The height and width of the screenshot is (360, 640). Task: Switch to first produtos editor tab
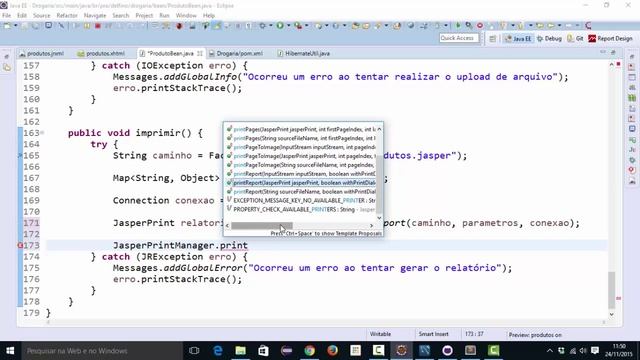click(42, 53)
